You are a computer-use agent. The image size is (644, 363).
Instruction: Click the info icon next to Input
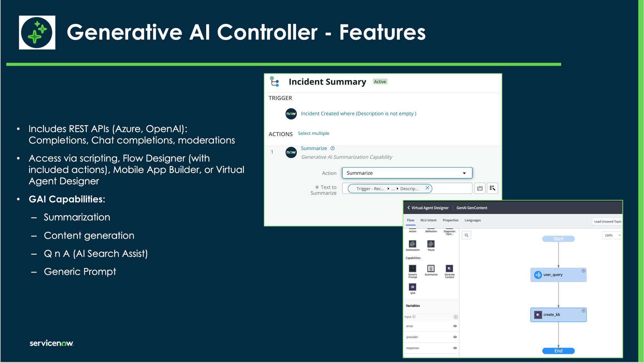414,317
